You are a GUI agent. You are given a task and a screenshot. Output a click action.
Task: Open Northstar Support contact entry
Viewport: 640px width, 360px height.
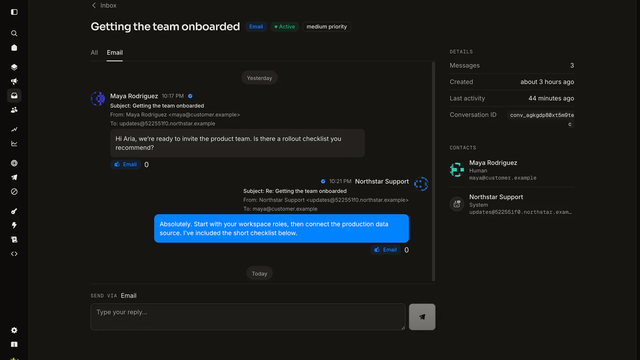pos(512,204)
